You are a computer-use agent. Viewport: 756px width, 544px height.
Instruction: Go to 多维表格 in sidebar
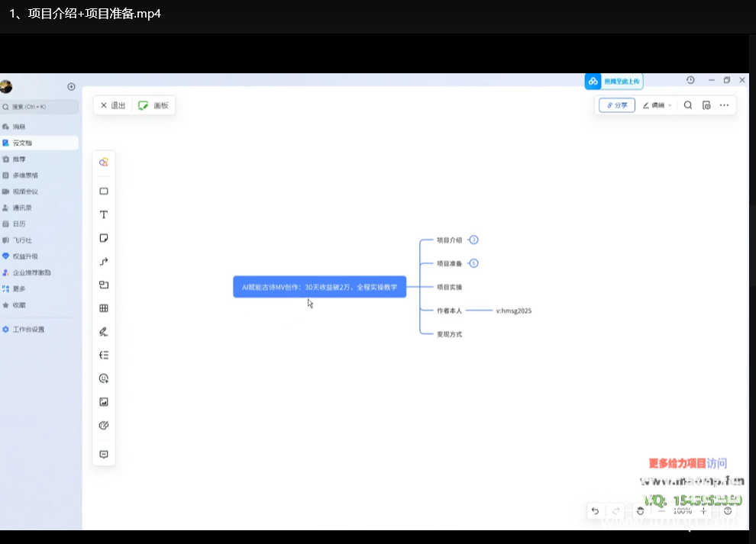pos(25,175)
